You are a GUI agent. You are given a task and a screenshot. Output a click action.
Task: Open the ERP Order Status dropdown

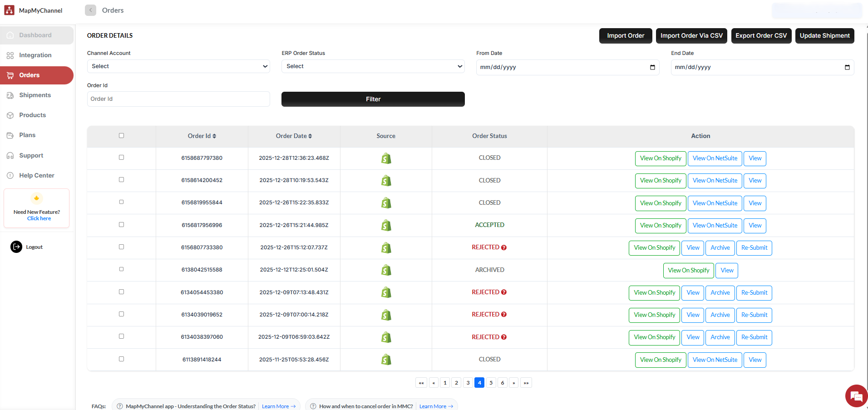373,66
